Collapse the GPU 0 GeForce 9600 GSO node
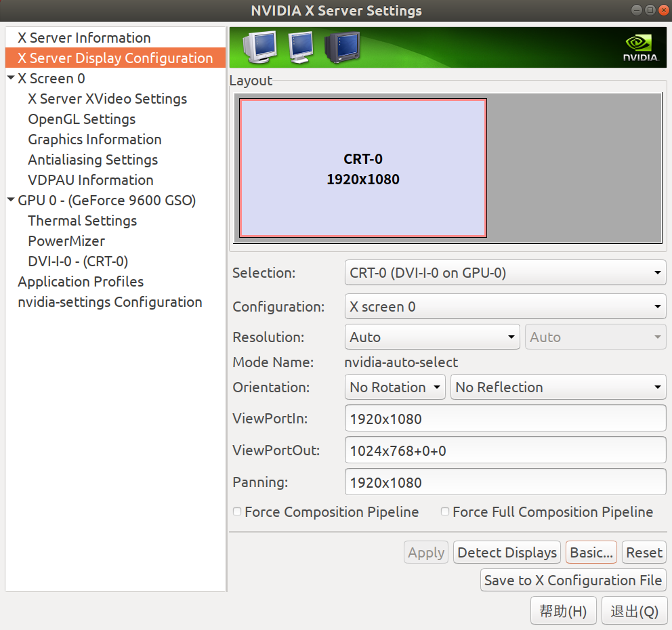 [x=11, y=200]
